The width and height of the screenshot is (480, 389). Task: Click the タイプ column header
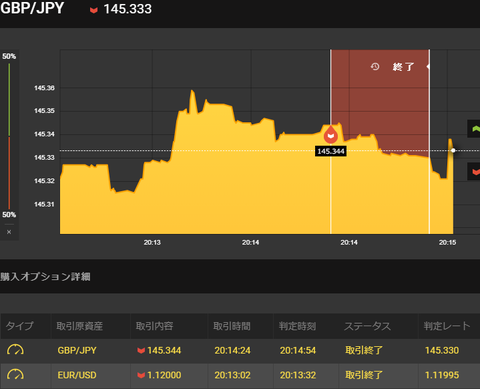point(20,326)
